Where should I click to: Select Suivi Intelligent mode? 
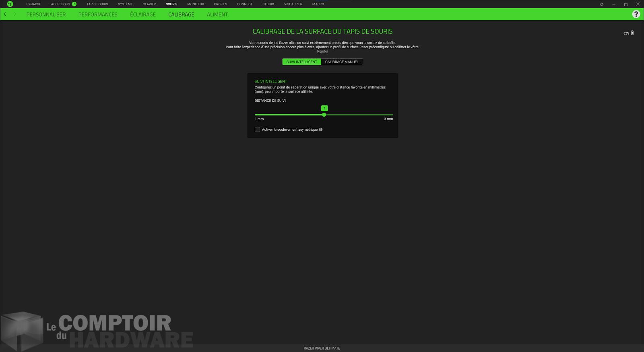coord(302,62)
